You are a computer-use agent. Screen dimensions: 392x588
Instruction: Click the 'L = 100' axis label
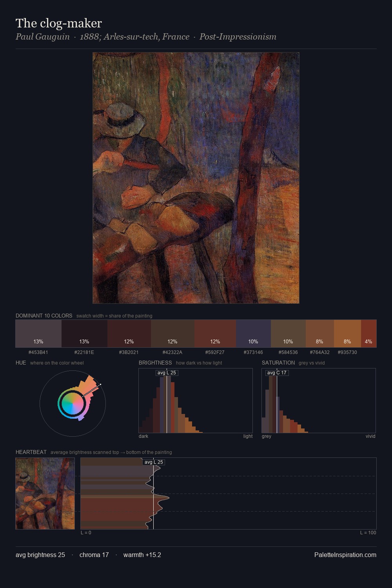click(368, 533)
